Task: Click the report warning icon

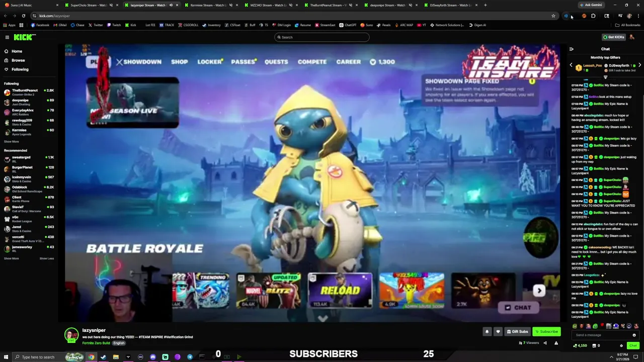Action: pos(556,343)
